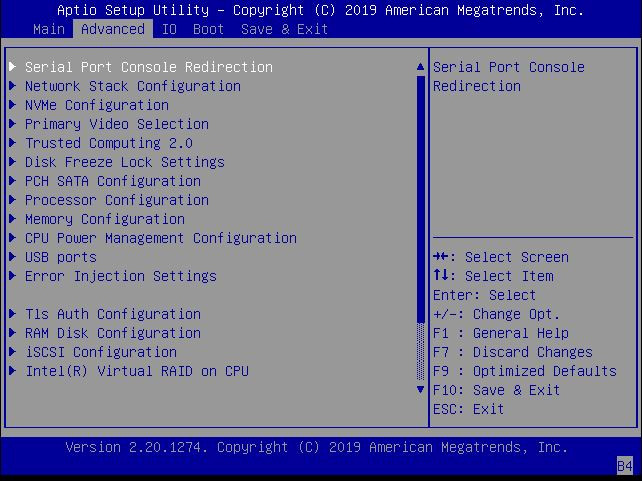Viewport: 642px width, 481px height.
Task: Click the scrollbar up arrow
Action: coord(420,67)
